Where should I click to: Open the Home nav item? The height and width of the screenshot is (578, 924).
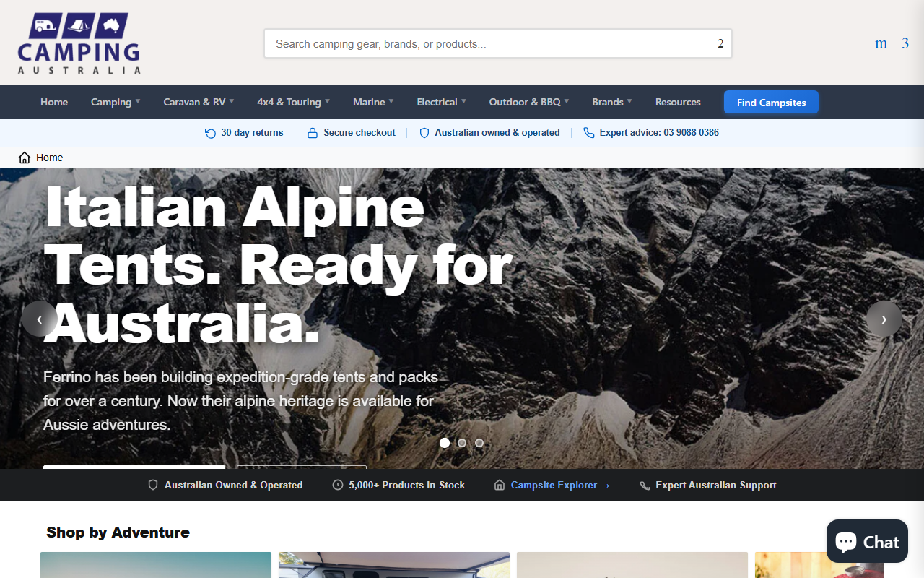pyautogui.click(x=54, y=102)
